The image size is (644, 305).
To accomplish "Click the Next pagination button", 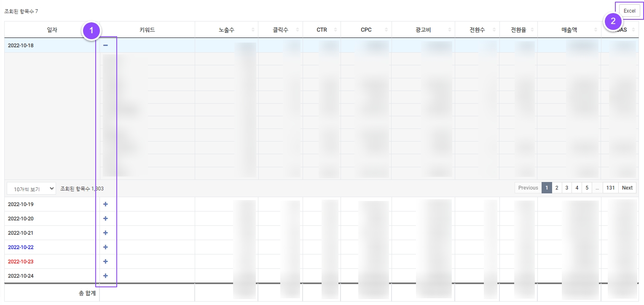I will (x=627, y=188).
